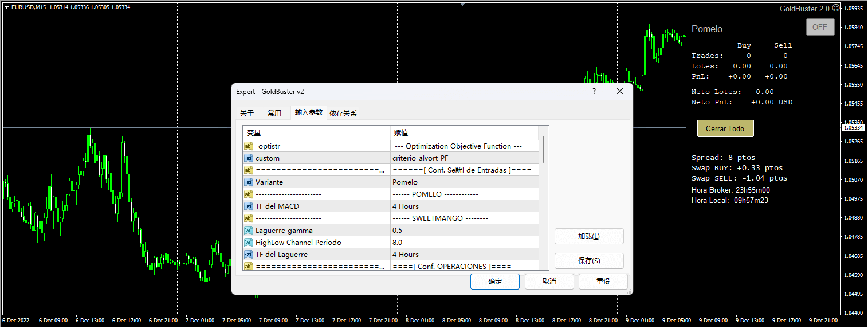Screen dimensions: 868x328
Task: Click icon next to HighLow Channel Periodo
Action: (249, 243)
